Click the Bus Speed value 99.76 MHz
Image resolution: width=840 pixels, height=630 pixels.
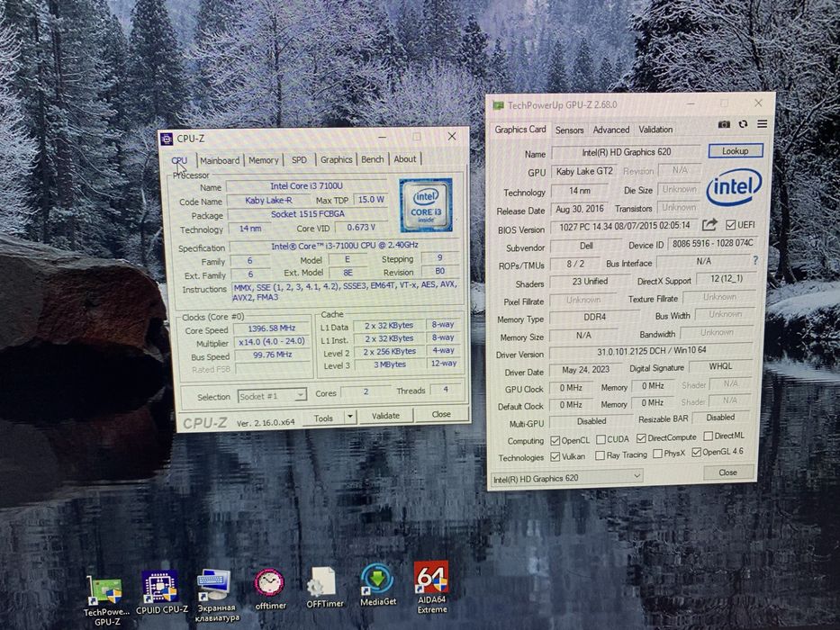[x=272, y=355]
